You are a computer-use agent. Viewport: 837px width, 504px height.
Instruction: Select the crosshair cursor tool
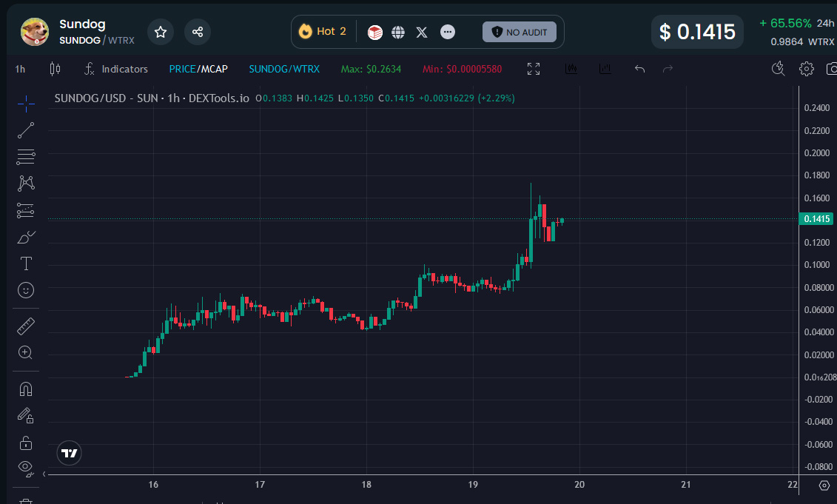[x=26, y=104]
